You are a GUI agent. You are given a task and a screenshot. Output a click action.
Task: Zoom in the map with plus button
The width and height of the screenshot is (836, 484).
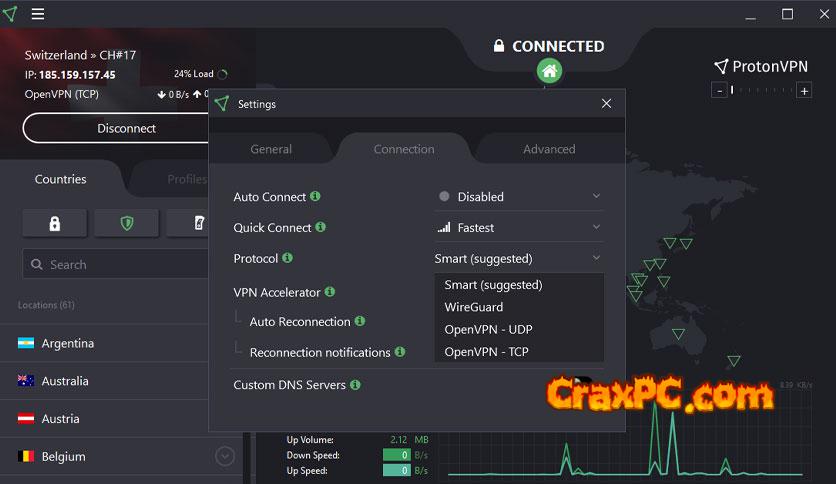804,91
